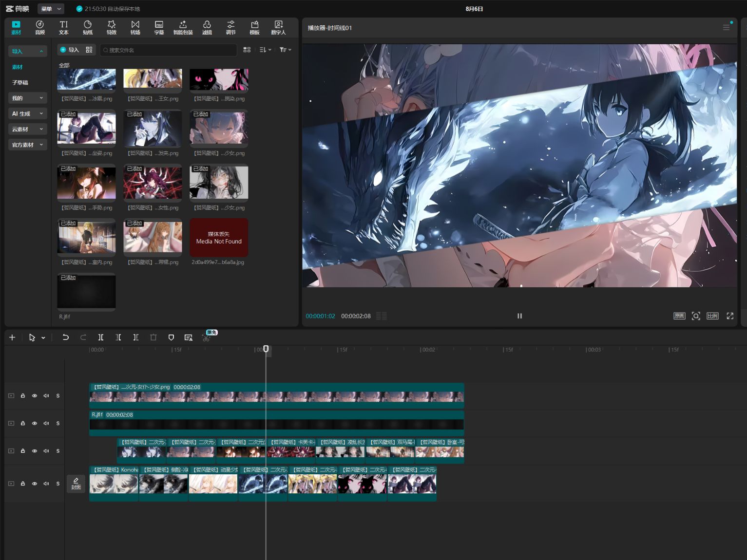Click the 比例 aspect ratio button

coord(712,316)
